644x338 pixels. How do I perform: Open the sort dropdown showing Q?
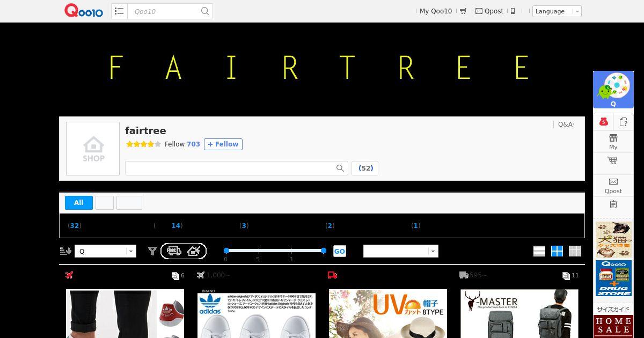105,251
